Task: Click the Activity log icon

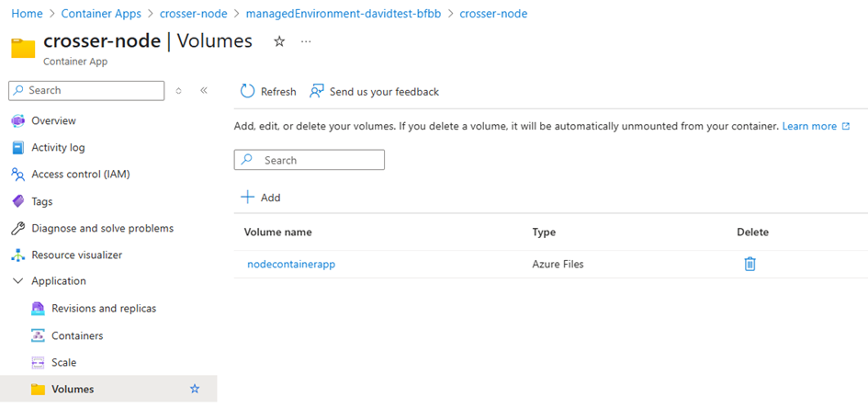Action: 18,148
